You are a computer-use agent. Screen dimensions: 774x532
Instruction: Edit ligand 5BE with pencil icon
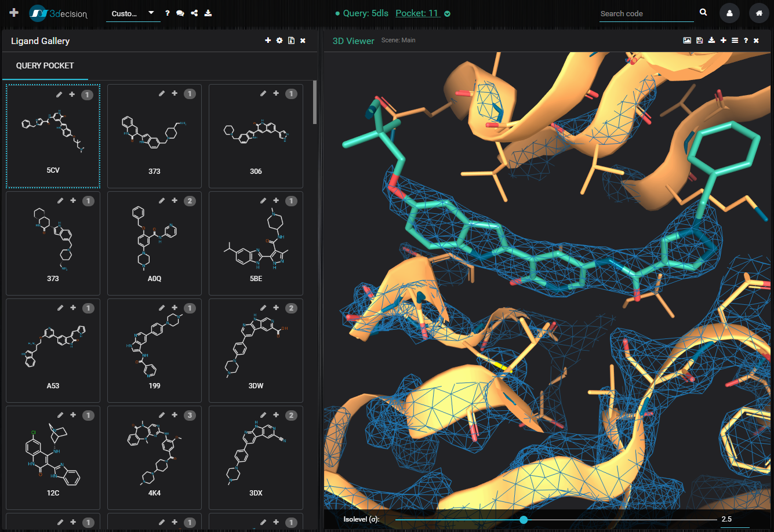[263, 201]
